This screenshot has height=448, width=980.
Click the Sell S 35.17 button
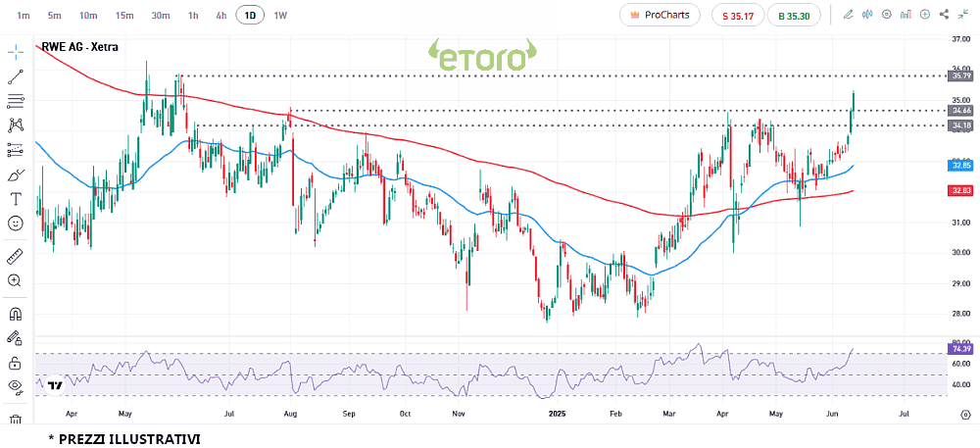point(738,16)
